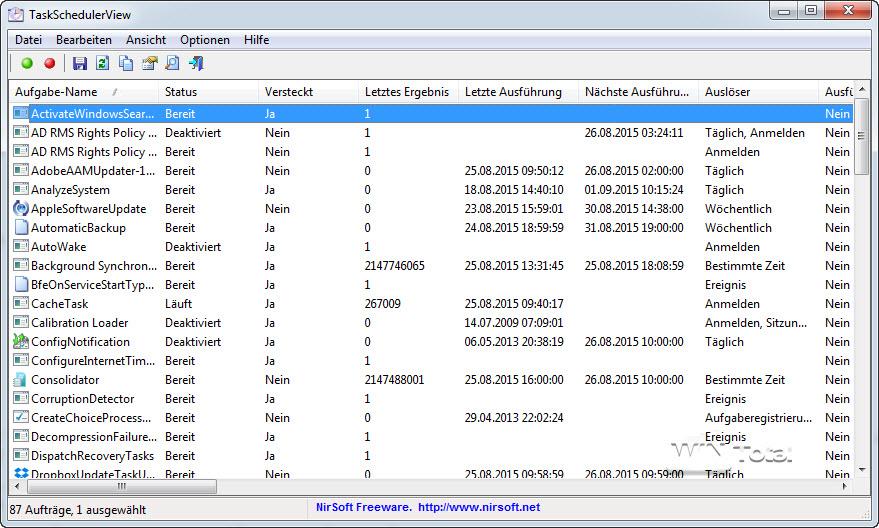Click the refresh toolbar icon
Viewport: 879px width, 528px height.
[103, 63]
